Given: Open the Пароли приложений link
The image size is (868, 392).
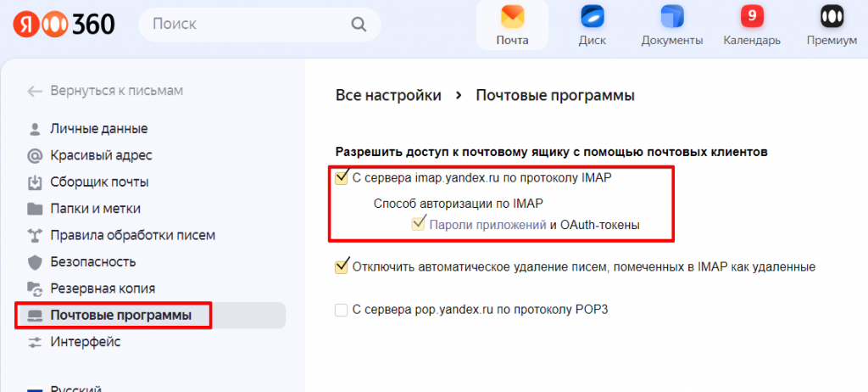Looking at the screenshot, I should tap(488, 225).
